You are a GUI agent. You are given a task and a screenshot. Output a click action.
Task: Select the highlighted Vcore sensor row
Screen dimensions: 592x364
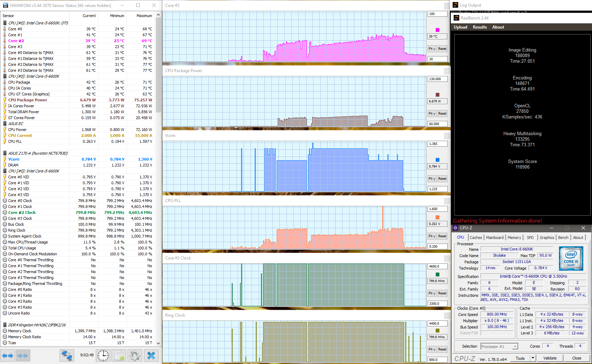[x=77, y=159]
